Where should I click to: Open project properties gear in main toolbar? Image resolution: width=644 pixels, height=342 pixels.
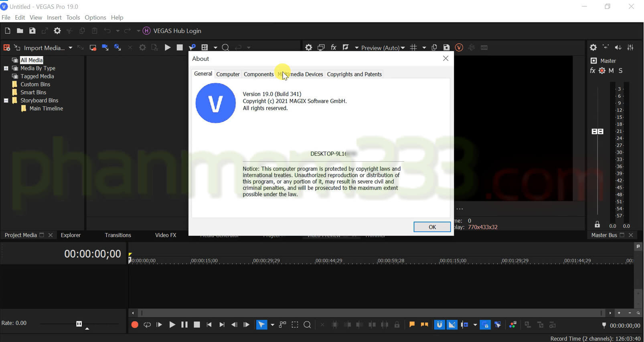57,31
